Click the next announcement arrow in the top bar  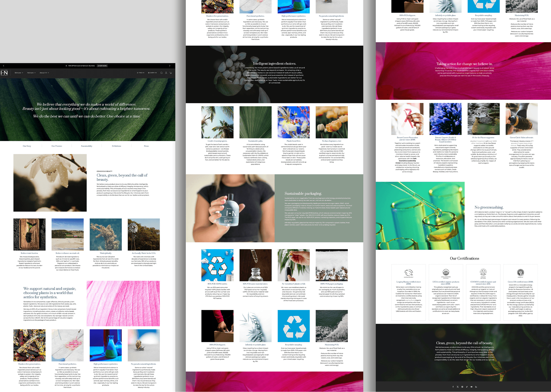click(169, 66)
